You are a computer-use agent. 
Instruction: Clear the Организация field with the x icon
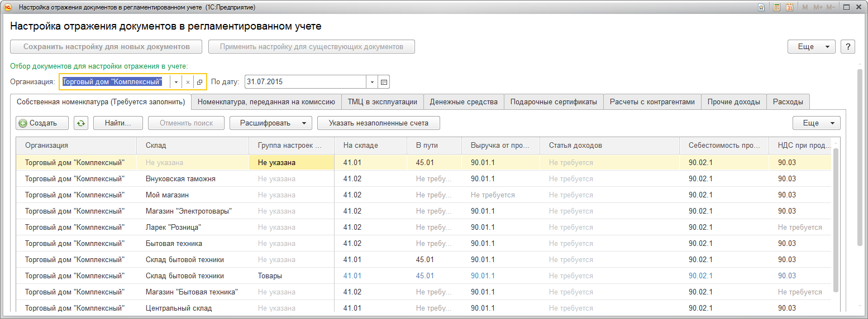(x=188, y=82)
